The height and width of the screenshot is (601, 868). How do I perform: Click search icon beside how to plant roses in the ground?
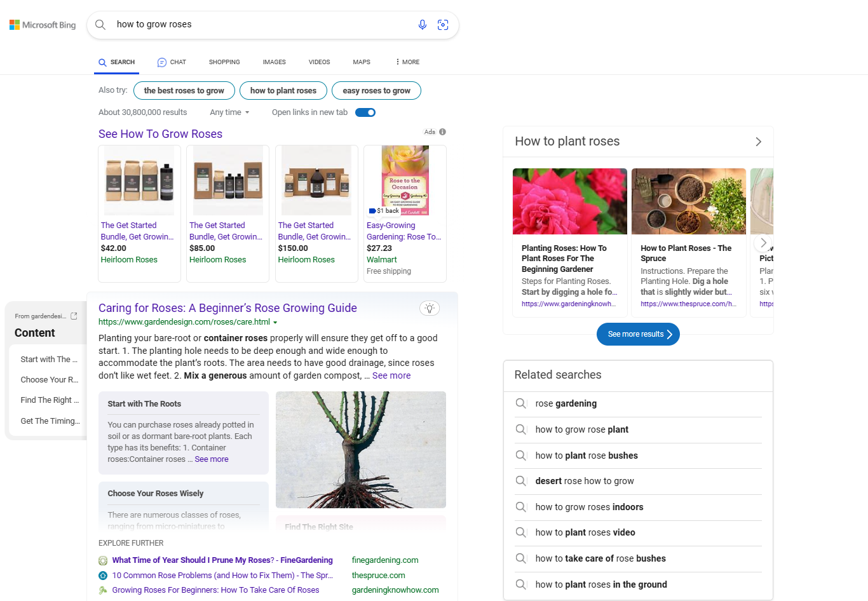(x=521, y=584)
